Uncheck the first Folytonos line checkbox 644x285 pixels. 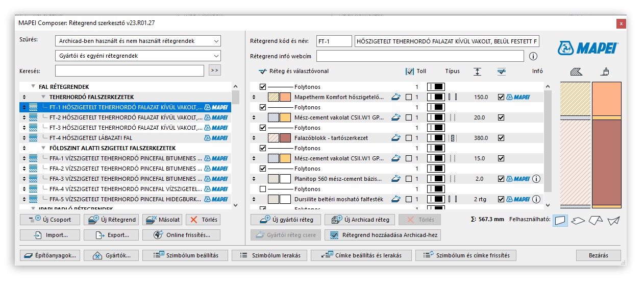(x=263, y=87)
